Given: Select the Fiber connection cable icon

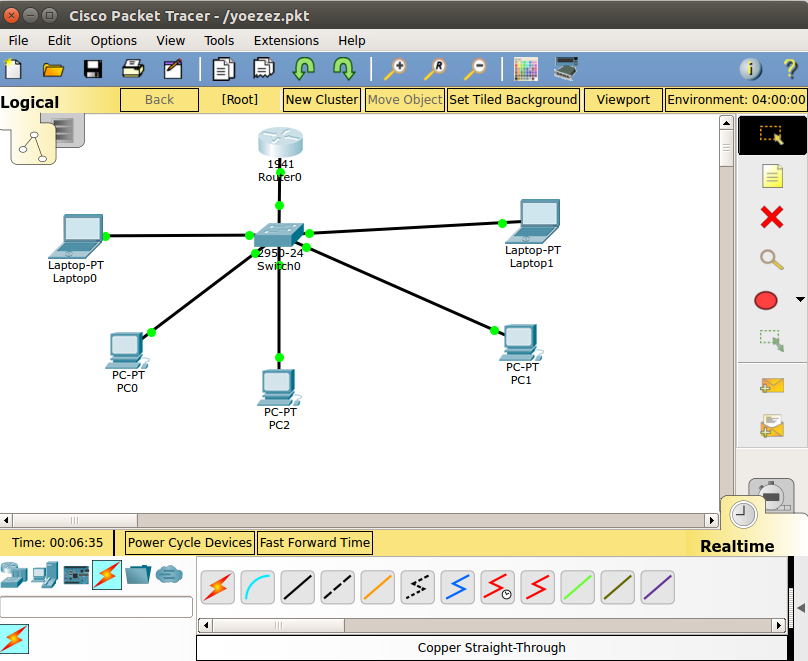Looking at the screenshot, I should pos(377,587).
